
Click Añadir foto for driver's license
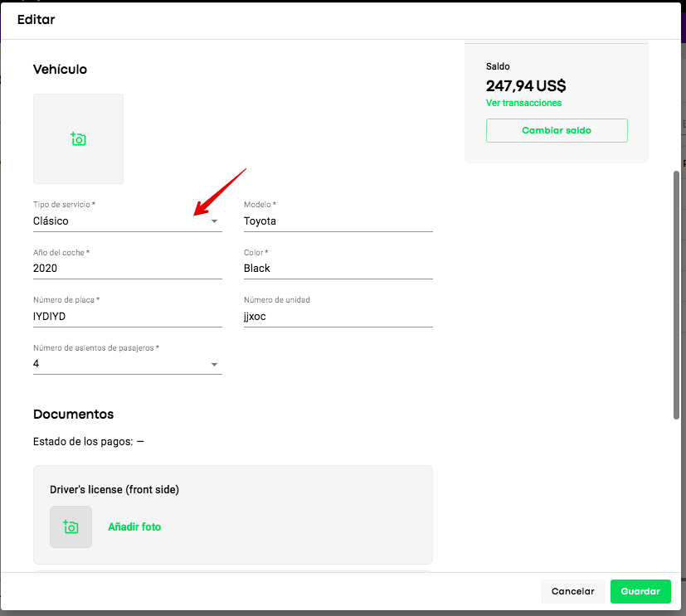[x=134, y=526]
